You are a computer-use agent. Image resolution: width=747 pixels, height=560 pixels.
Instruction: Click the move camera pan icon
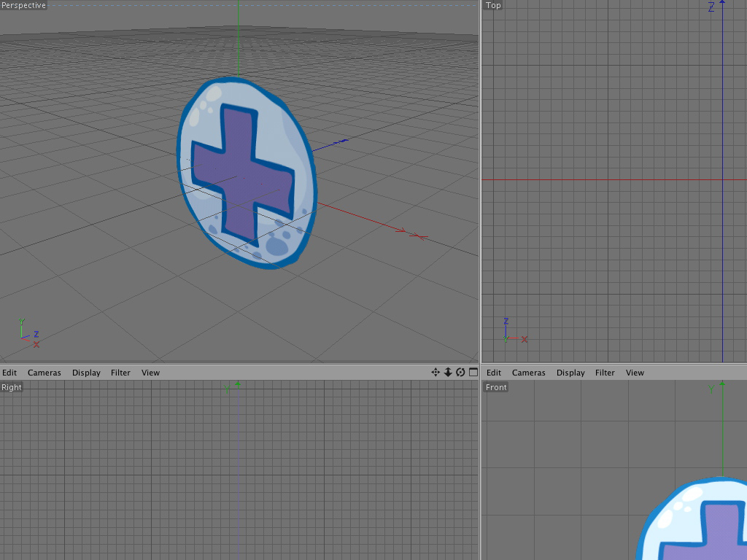(436, 373)
